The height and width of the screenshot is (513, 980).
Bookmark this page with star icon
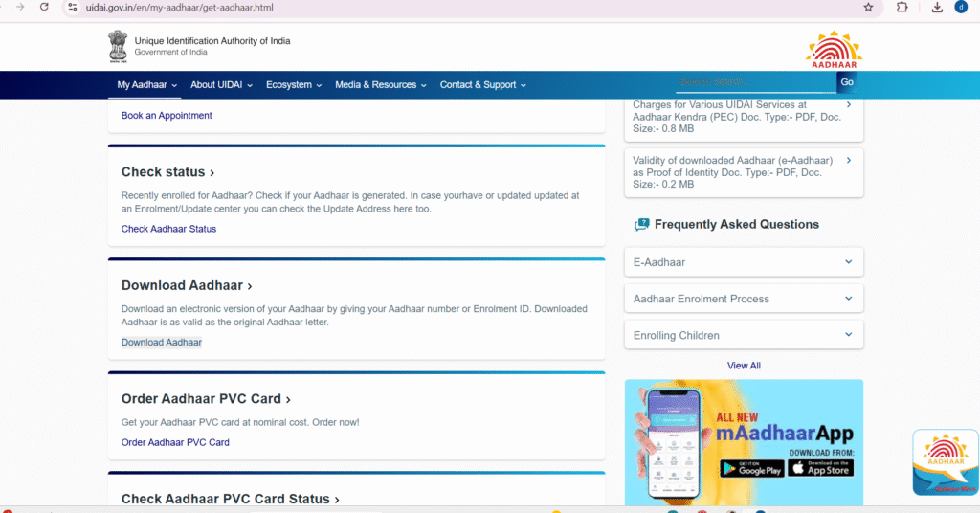click(868, 7)
